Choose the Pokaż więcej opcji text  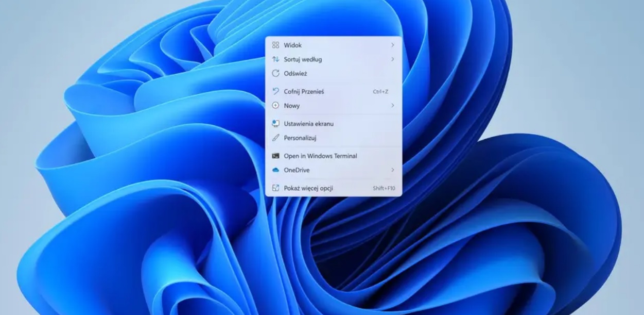click(308, 188)
